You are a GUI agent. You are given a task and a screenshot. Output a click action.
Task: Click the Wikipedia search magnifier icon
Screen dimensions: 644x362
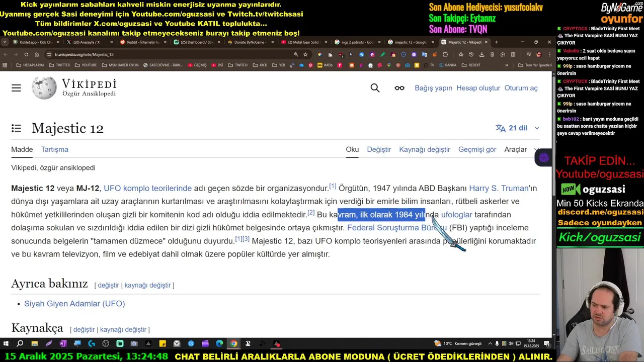coord(375,88)
